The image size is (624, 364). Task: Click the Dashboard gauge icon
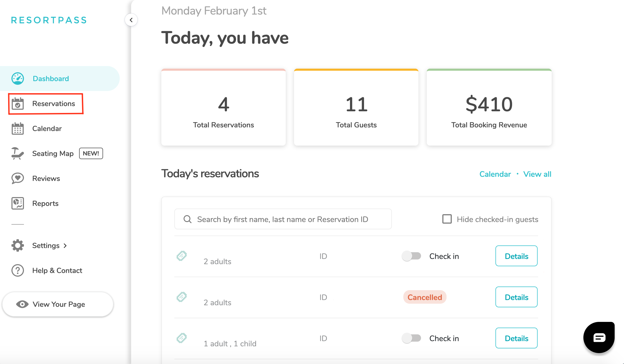(x=18, y=79)
